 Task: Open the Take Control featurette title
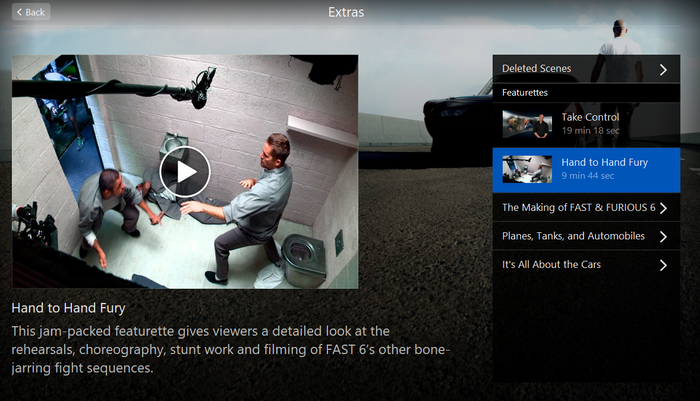pyautogui.click(x=590, y=117)
